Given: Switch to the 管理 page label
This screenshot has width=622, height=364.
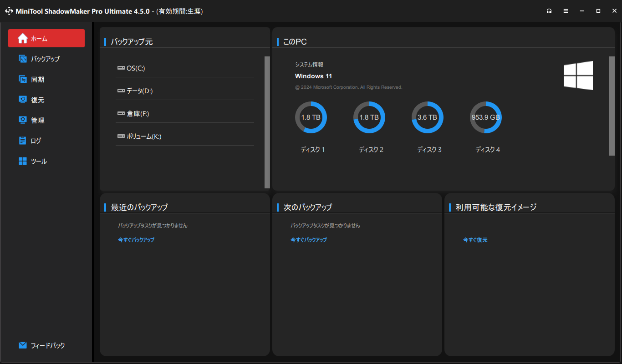Looking at the screenshot, I should (38, 121).
